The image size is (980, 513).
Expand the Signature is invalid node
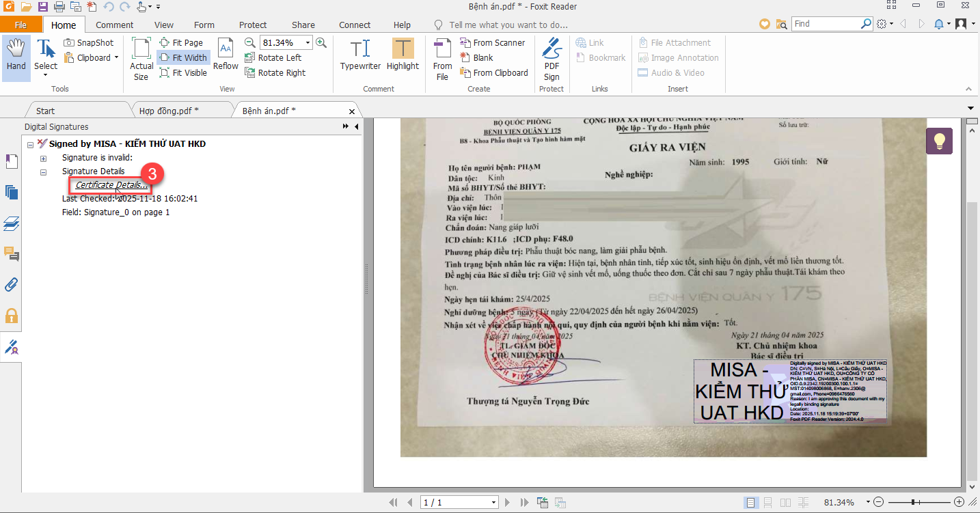click(43, 158)
